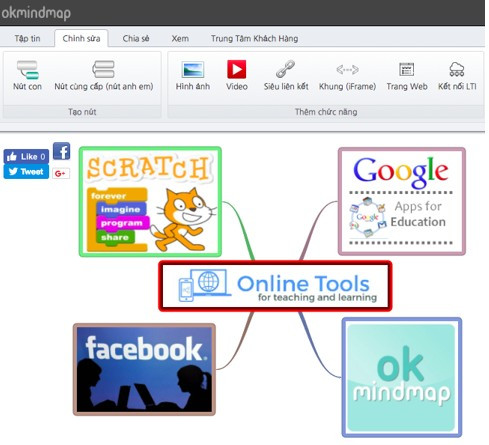The image size is (489, 445).
Task: Open Kết nối LTI connection
Action: 457,76
